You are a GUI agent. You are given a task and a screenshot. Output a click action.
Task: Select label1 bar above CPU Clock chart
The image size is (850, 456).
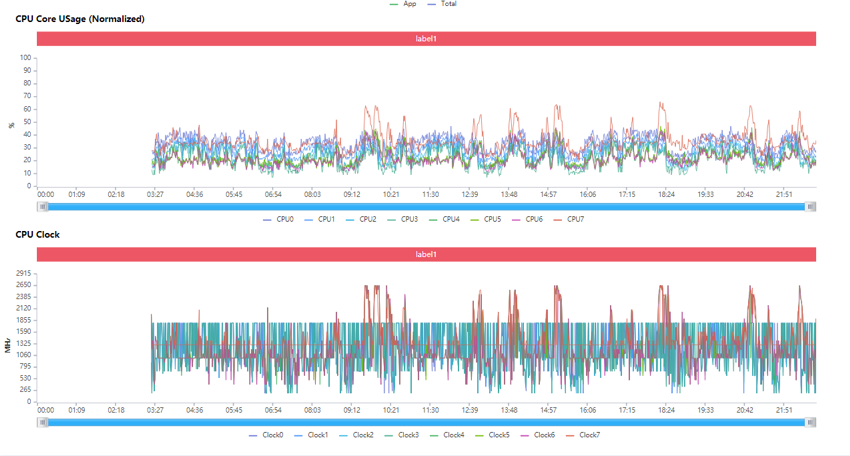[426, 254]
